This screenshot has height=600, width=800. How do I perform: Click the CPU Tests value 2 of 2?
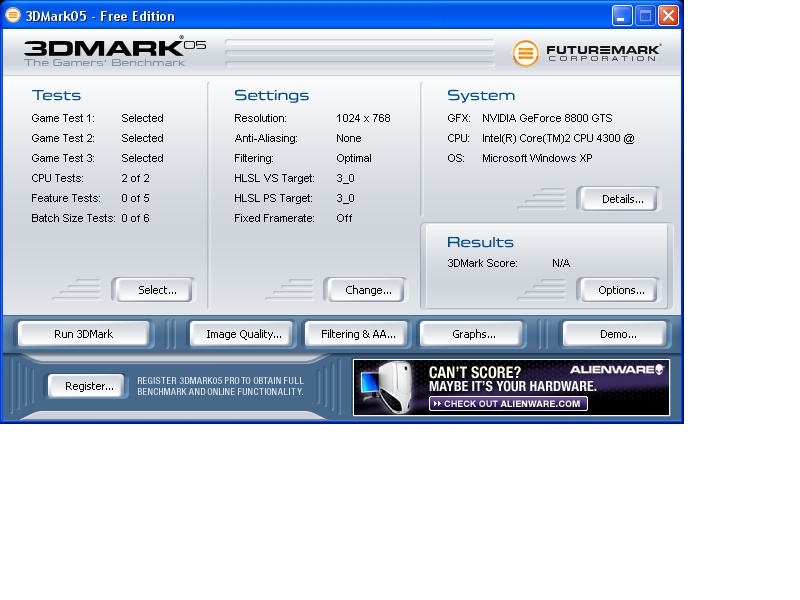pyautogui.click(x=135, y=178)
